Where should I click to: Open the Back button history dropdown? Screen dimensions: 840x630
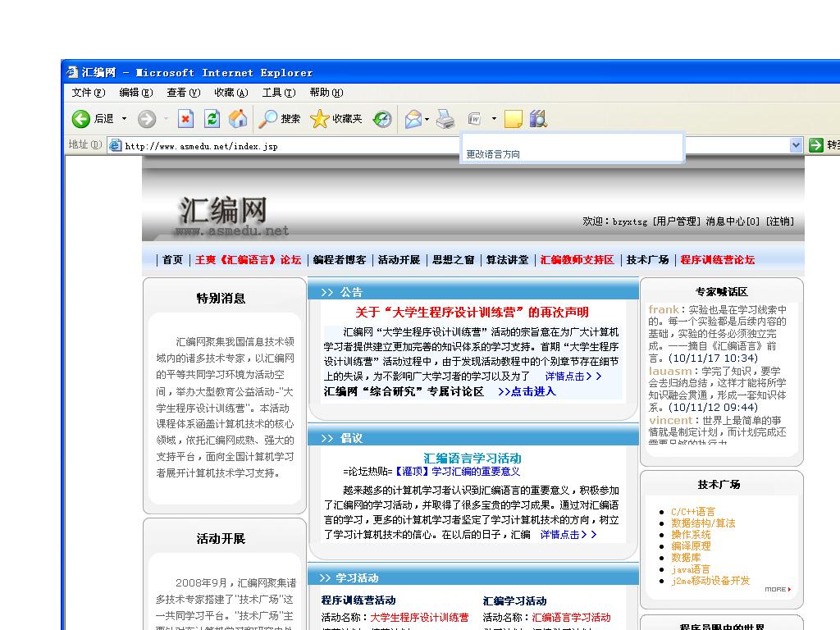coord(125,119)
